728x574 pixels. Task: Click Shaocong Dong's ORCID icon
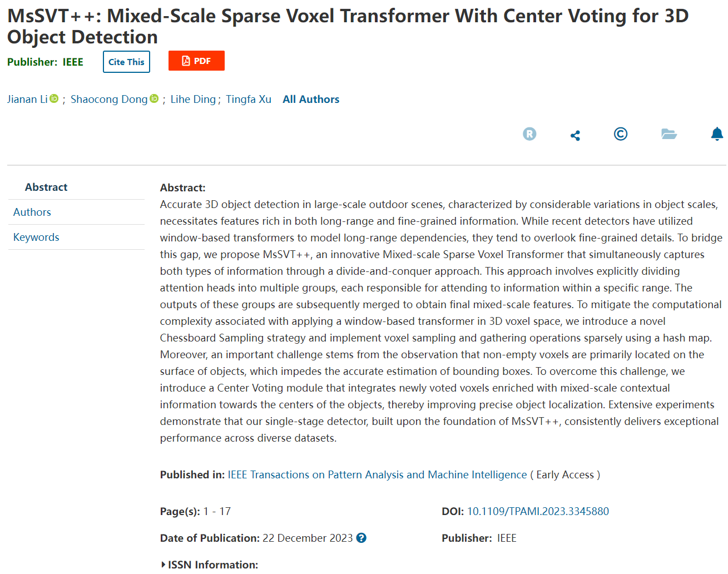tap(154, 98)
